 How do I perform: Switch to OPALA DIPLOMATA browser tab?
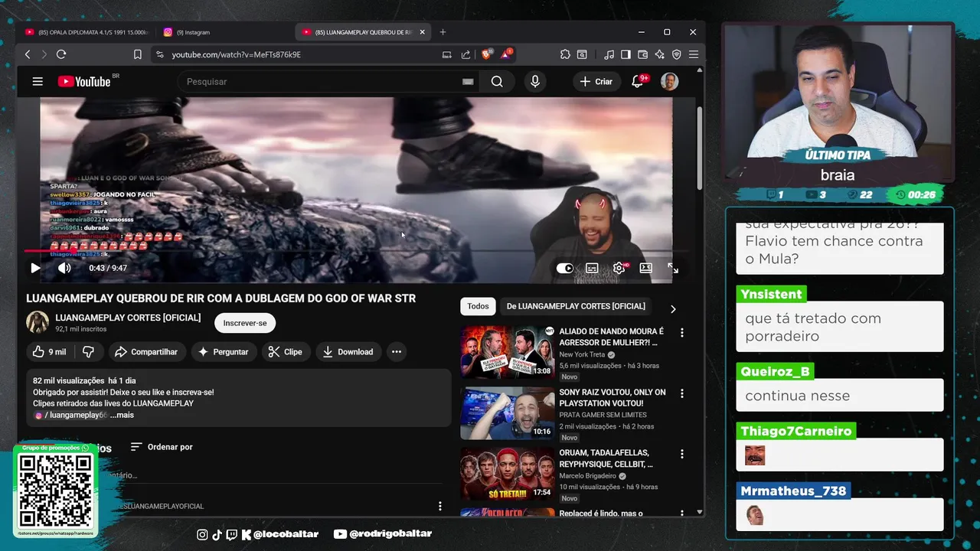[x=86, y=32]
